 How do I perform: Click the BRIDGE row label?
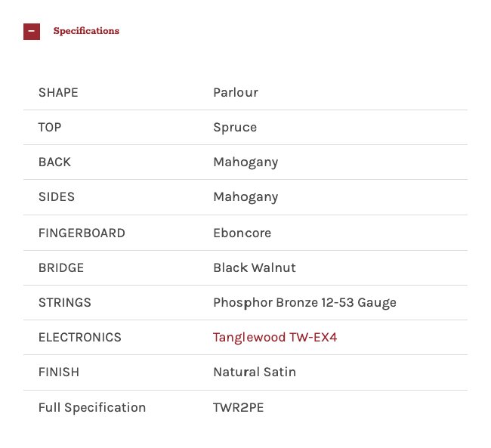click(x=61, y=267)
